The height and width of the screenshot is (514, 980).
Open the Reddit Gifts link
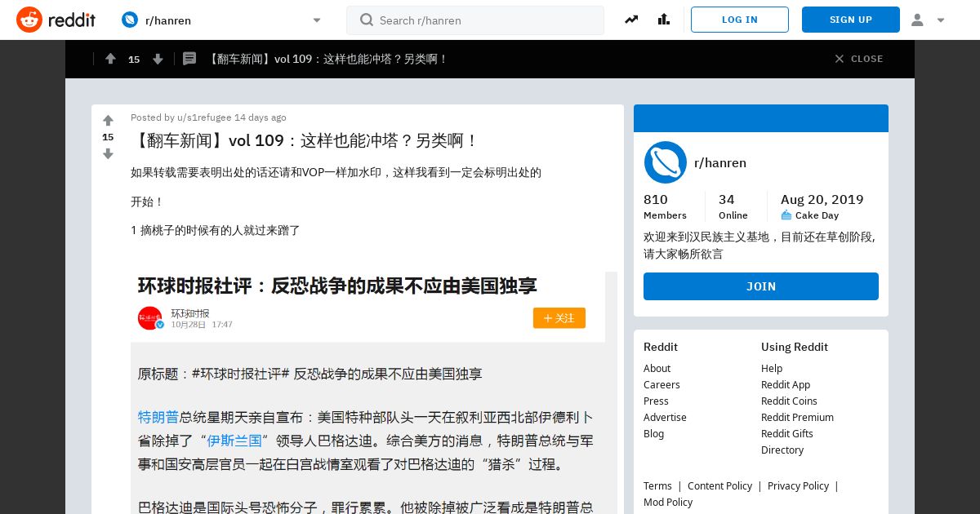(787, 433)
